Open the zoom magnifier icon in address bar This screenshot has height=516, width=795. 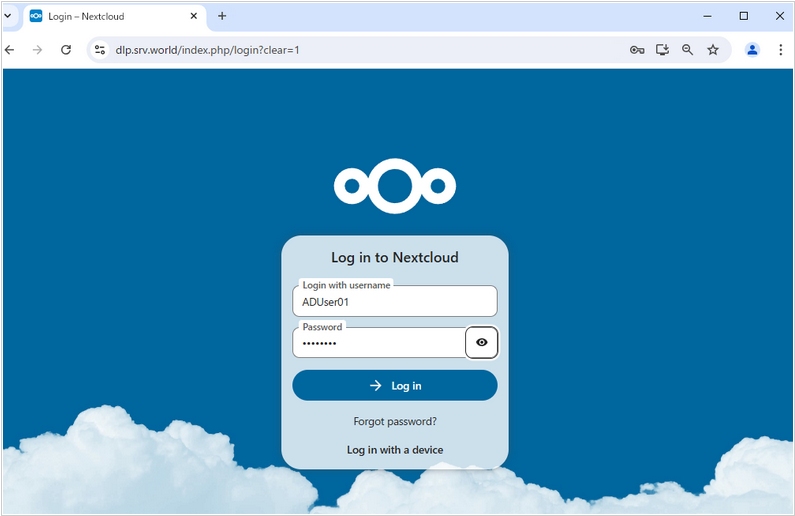[x=687, y=50]
